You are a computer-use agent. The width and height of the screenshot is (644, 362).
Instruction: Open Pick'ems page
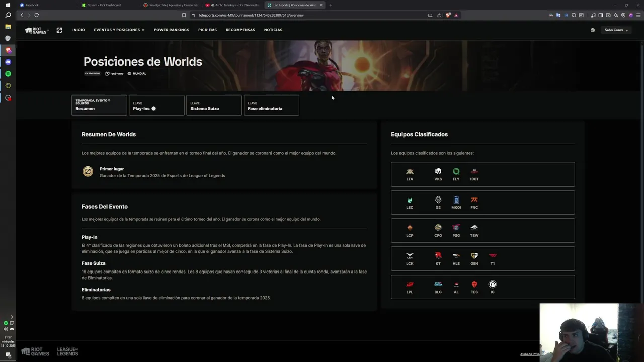coord(207,30)
